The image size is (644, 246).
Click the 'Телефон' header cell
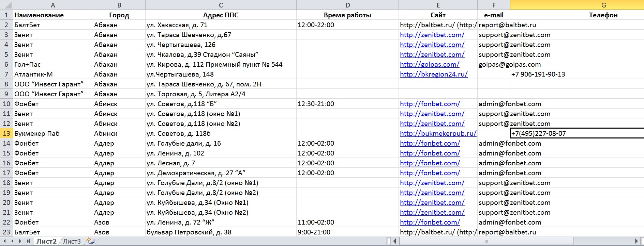(x=577, y=15)
